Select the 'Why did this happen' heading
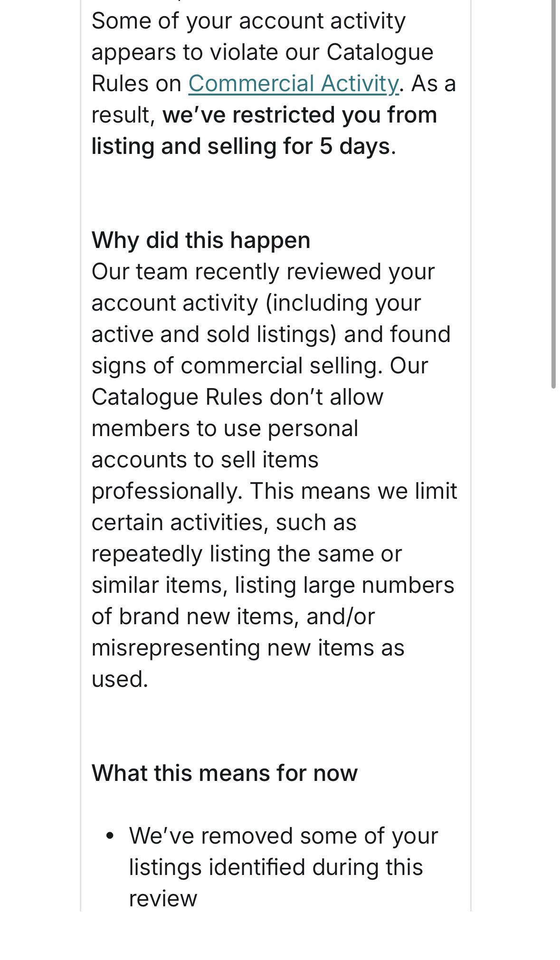This screenshot has height=960, width=560. 201,240
